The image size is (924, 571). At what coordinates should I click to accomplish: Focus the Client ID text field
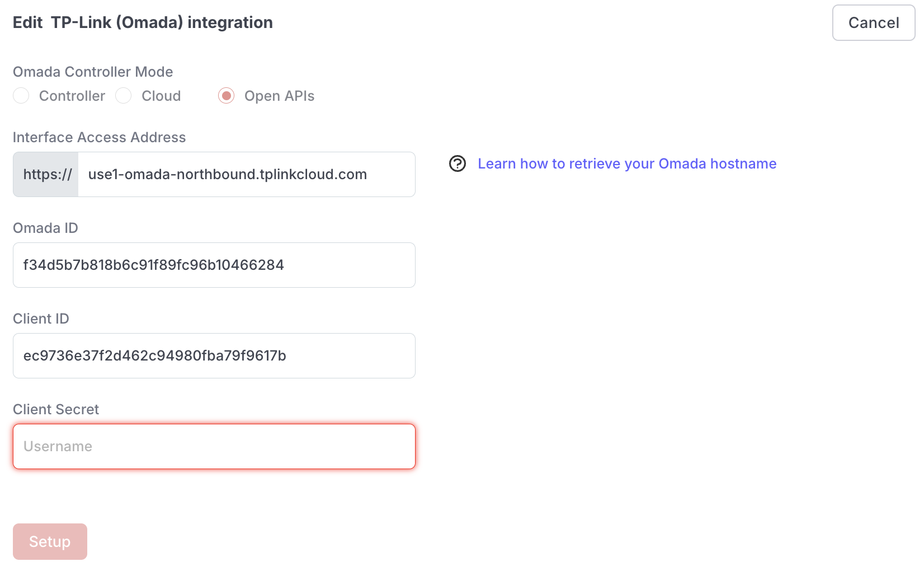click(x=214, y=356)
